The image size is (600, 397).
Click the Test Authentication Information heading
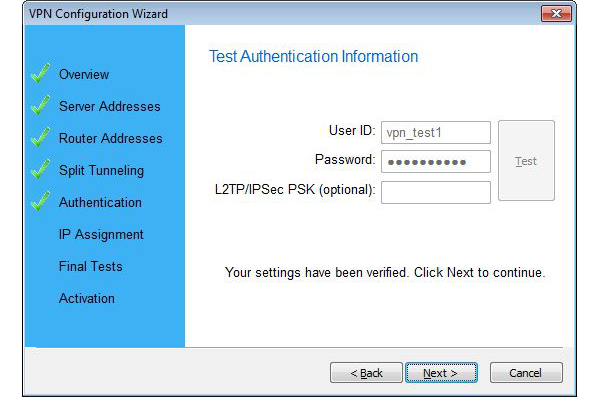pos(313,57)
